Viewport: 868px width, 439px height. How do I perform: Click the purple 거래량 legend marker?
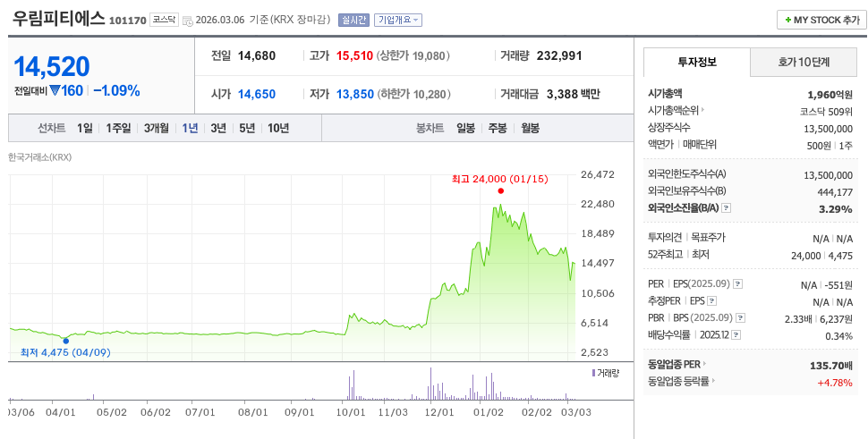tap(593, 373)
